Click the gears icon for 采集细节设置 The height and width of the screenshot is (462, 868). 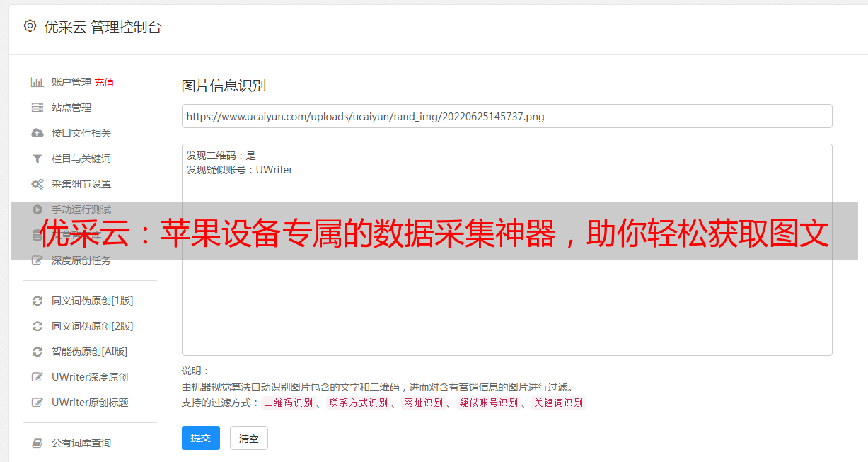click(x=37, y=184)
